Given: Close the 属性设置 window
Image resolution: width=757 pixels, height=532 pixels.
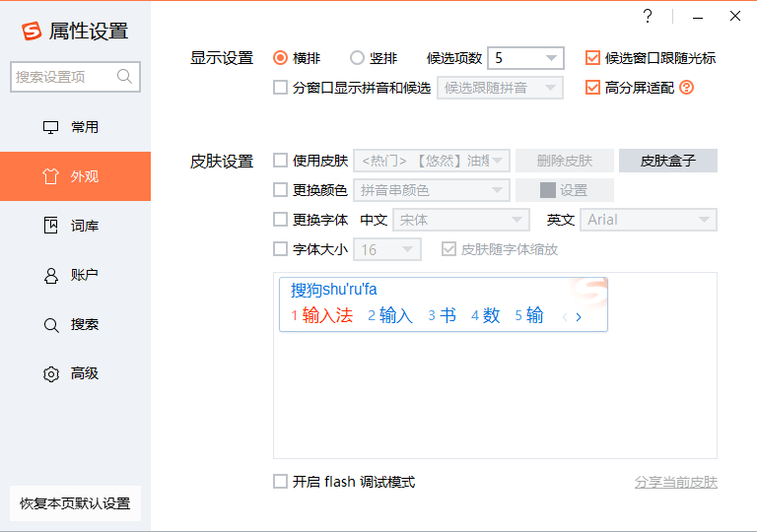Looking at the screenshot, I should coord(734,16).
